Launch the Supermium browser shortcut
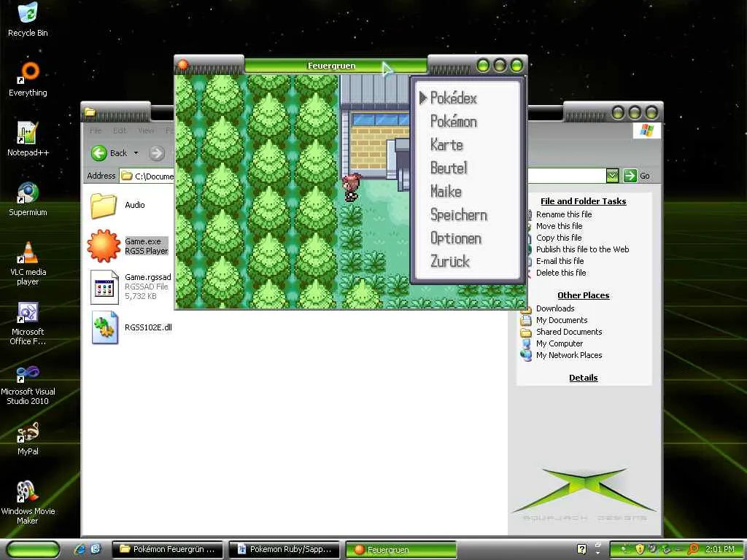747x560 pixels. [x=28, y=192]
